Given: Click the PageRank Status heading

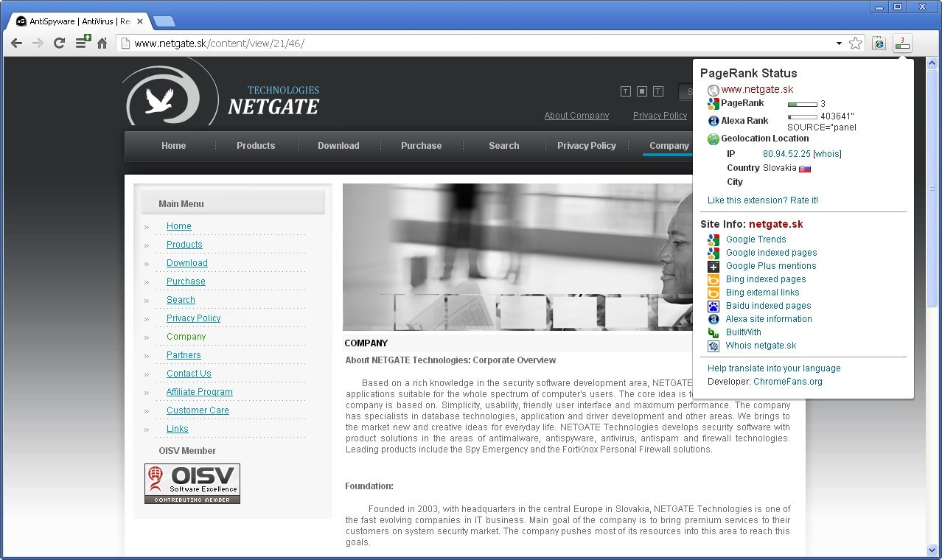Looking at the screenshot, I should pos(749,73).
